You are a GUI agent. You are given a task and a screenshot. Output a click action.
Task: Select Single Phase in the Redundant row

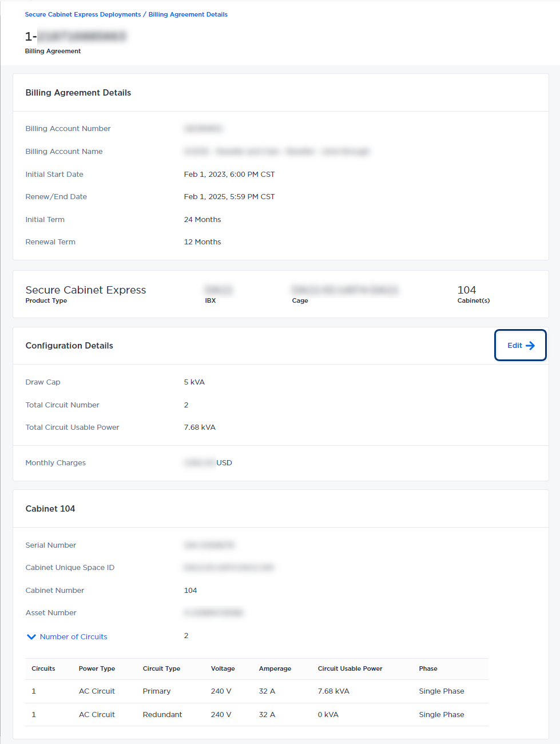[x=442, y=715]
